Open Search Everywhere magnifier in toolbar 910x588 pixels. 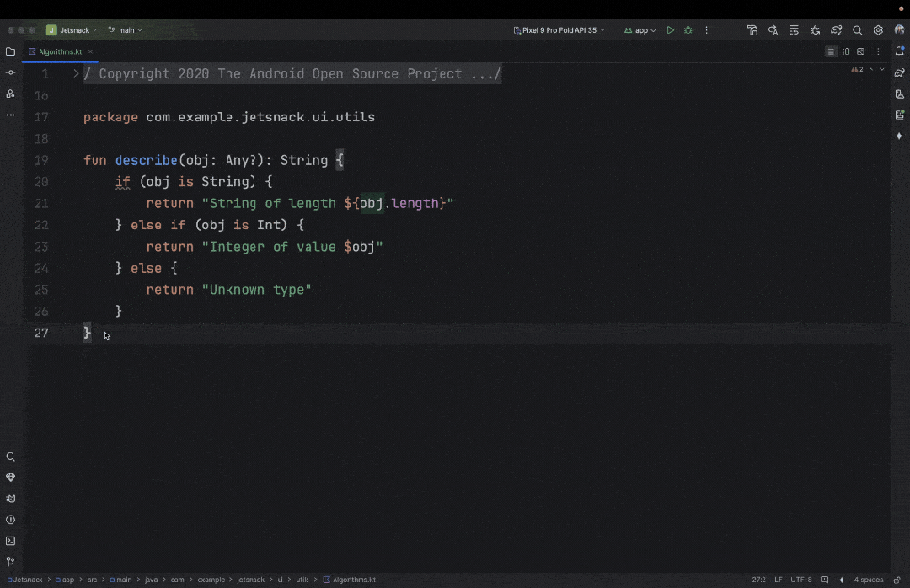tap(857, 30)
